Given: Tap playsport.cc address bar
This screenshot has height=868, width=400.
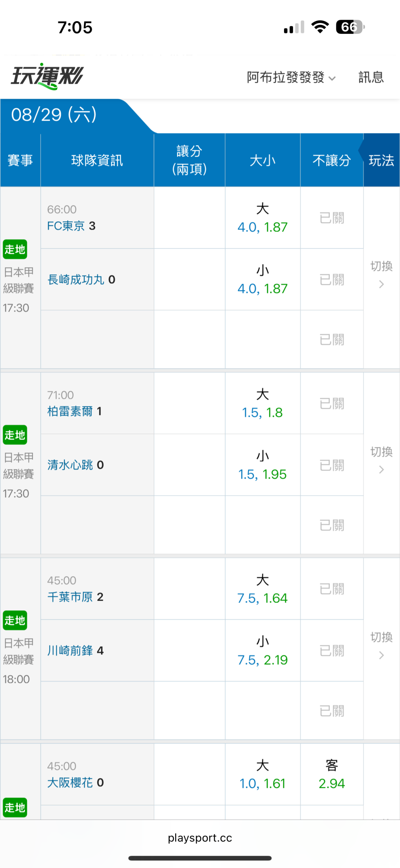Looking at the screenshot, I should tap(200, 838).
